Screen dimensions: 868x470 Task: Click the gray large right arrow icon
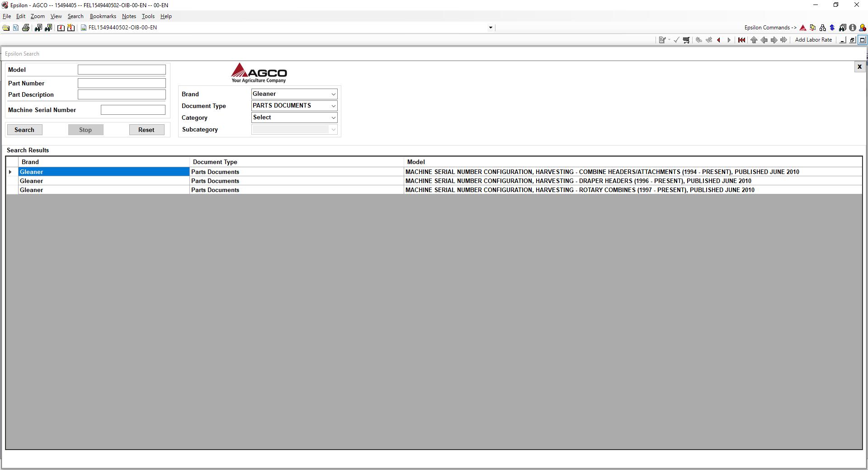pos(774,40)
